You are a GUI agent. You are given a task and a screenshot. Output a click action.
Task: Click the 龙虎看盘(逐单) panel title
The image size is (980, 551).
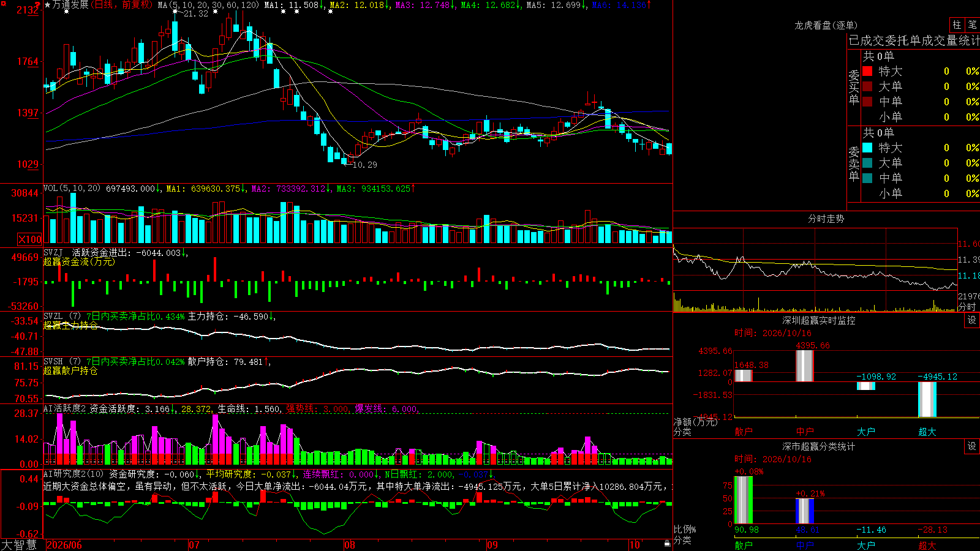pyautogui.click(x=826, y=25)
